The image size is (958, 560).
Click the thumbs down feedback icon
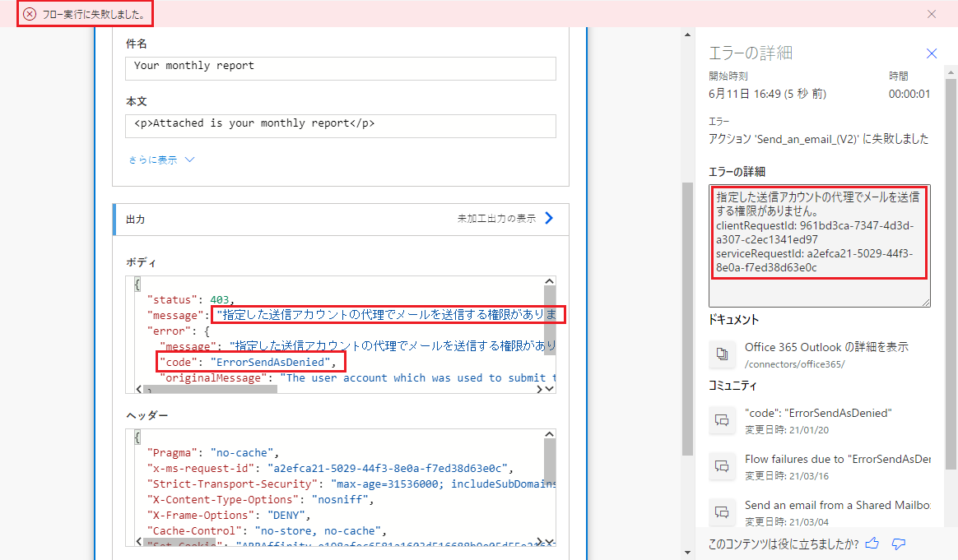pyautogui.click(x=899, y=544)
